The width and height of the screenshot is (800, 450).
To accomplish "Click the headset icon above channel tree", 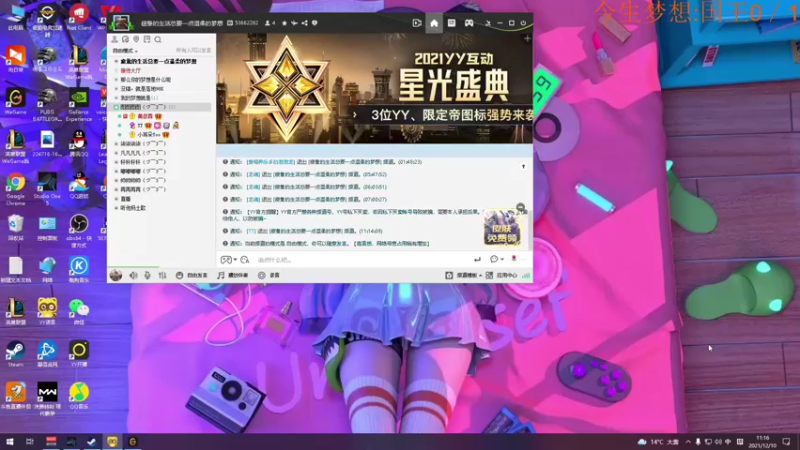I will pyautogui.click(x=126, y=39).
